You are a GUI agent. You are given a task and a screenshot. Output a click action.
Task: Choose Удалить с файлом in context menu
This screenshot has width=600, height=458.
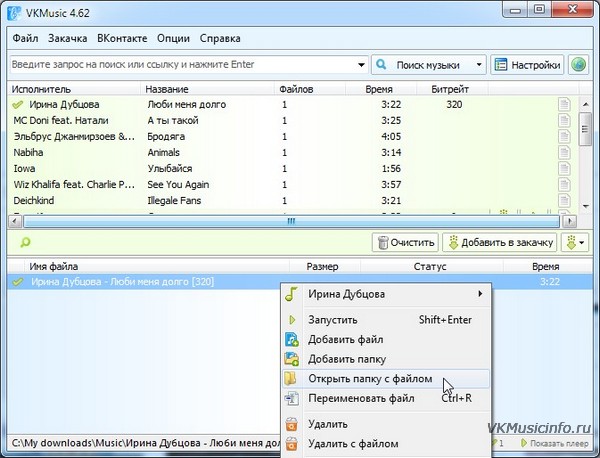pos(386,444)
